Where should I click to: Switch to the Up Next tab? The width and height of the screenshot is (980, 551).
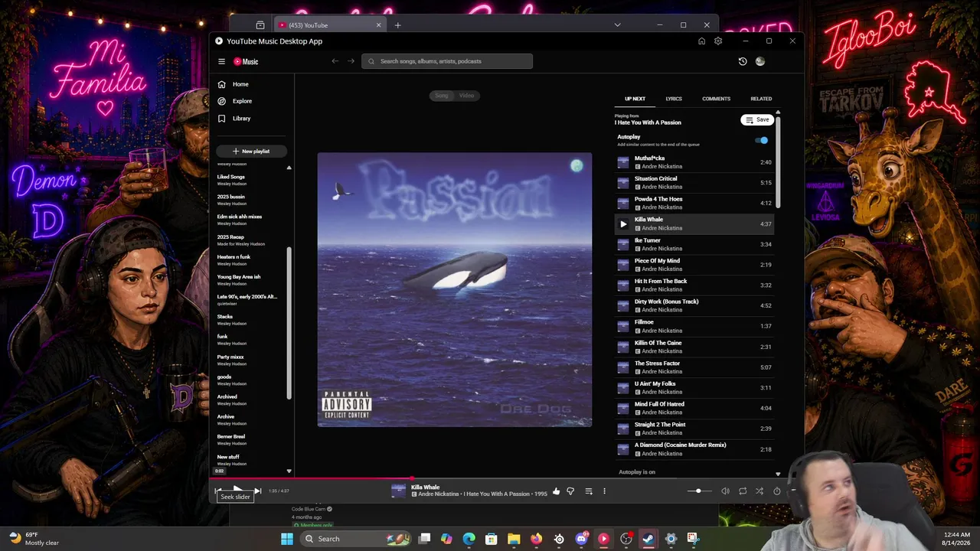635,99
